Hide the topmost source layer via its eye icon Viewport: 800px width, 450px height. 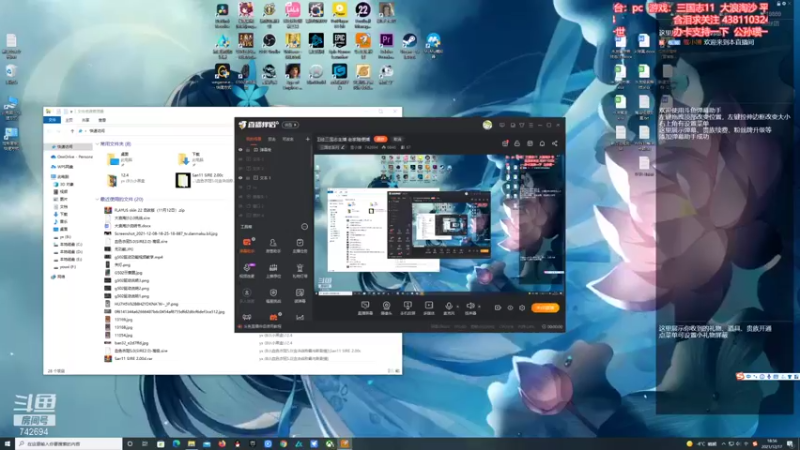(x=241, y=150)
